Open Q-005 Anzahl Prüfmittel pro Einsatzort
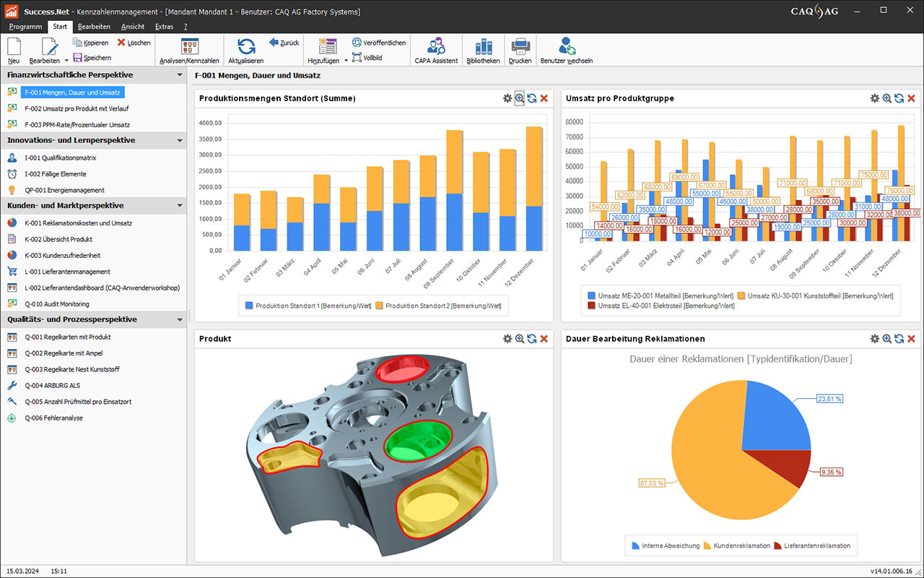Screen dimensions: 924x578 [x=78, y=402]
